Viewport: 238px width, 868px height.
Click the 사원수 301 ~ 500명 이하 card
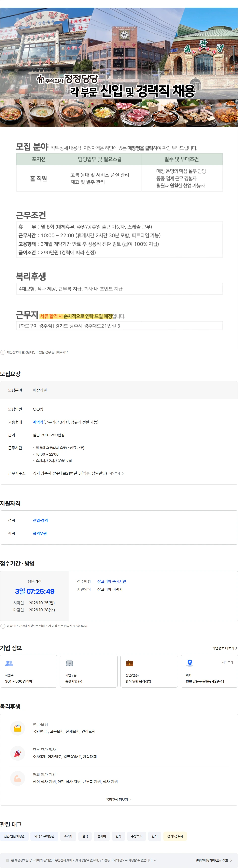click(29, 671)
